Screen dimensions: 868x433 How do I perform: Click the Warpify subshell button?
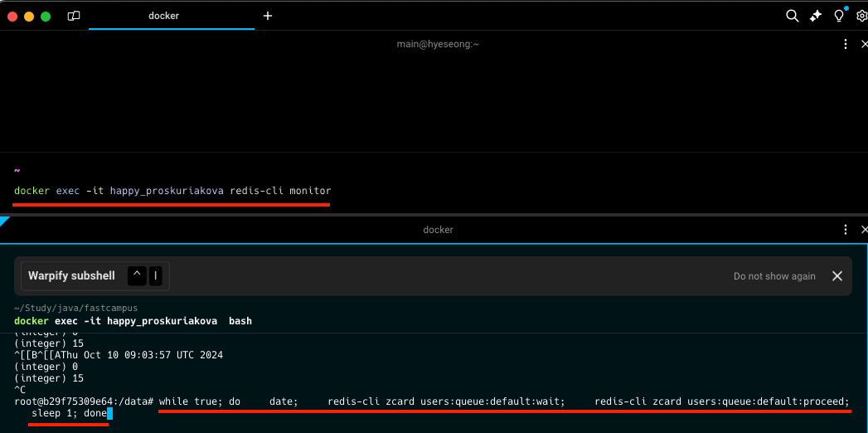(95, 275)
